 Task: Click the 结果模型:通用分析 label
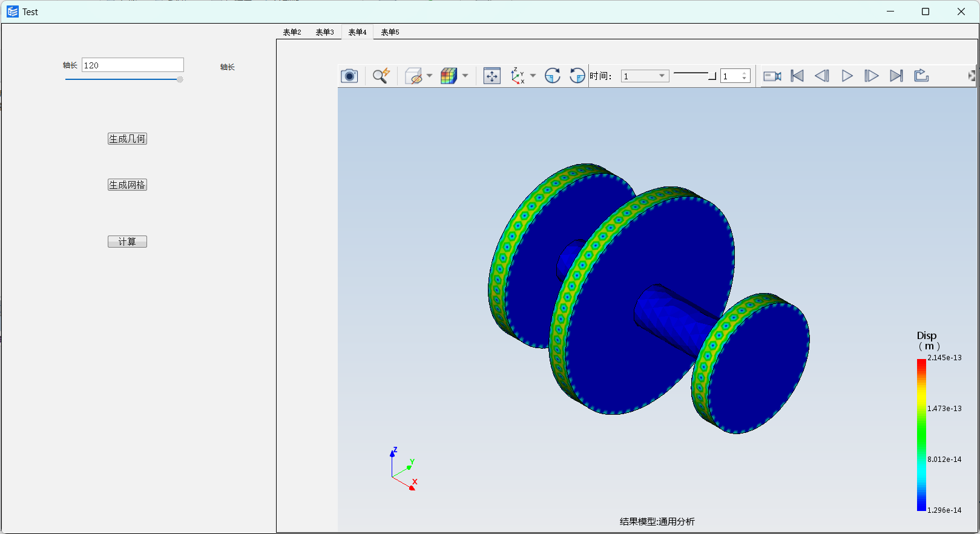657,521
